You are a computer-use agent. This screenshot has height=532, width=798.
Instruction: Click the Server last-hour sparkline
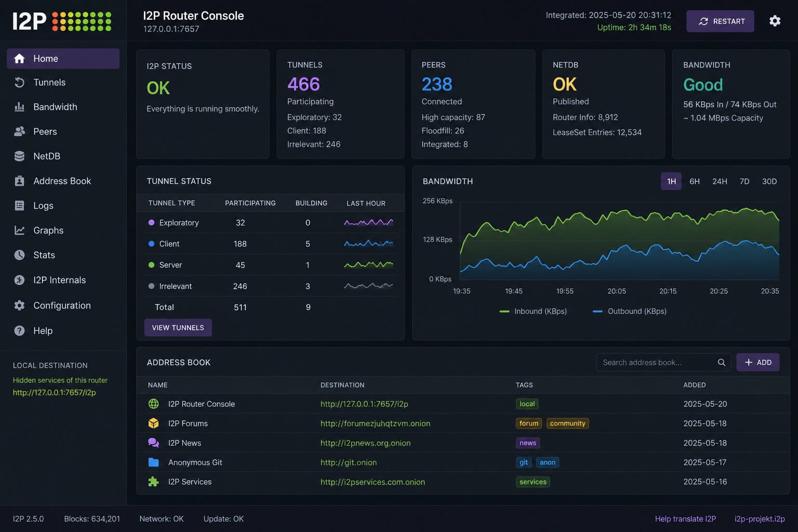(x=368, y=265)
